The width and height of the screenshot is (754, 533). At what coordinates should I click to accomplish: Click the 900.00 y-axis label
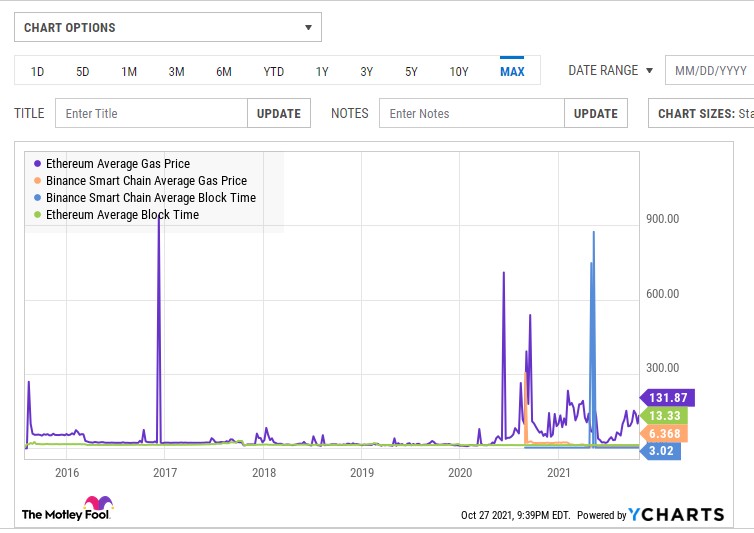point(663,219)
